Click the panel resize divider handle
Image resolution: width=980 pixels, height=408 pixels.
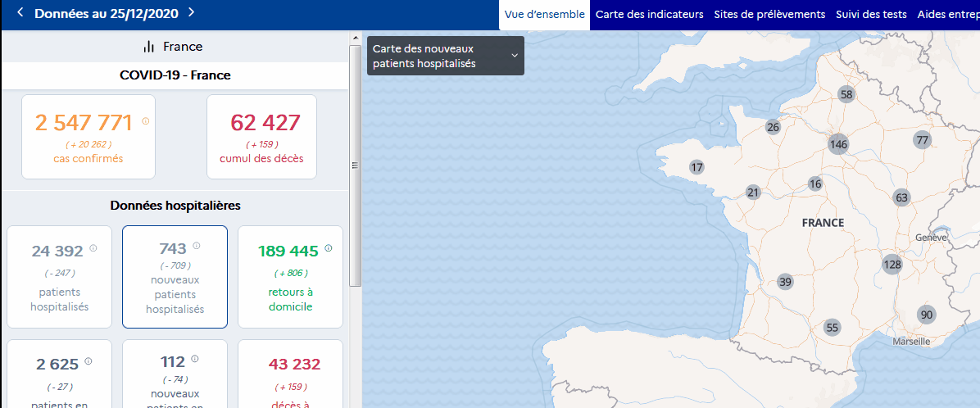355,165
